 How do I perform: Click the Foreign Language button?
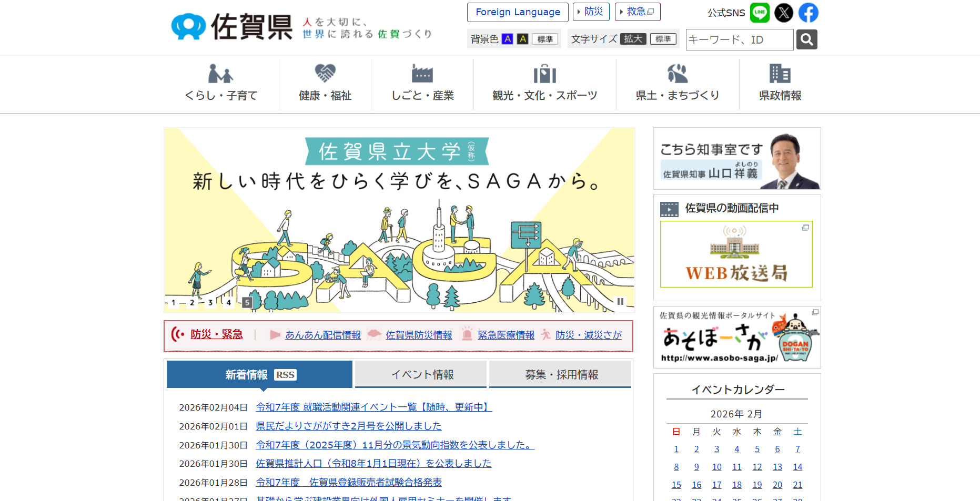tap(517, 12)
